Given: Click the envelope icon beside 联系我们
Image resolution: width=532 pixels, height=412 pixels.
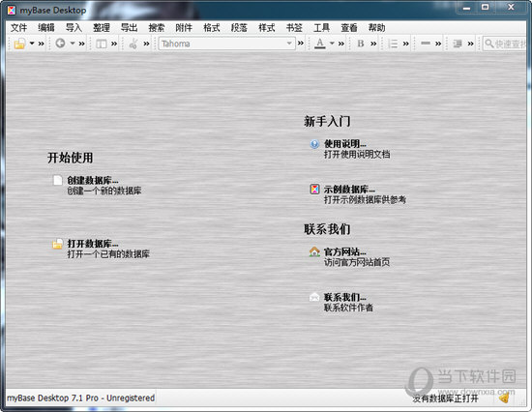Looking at the screenshot, I should pos(314,297).
